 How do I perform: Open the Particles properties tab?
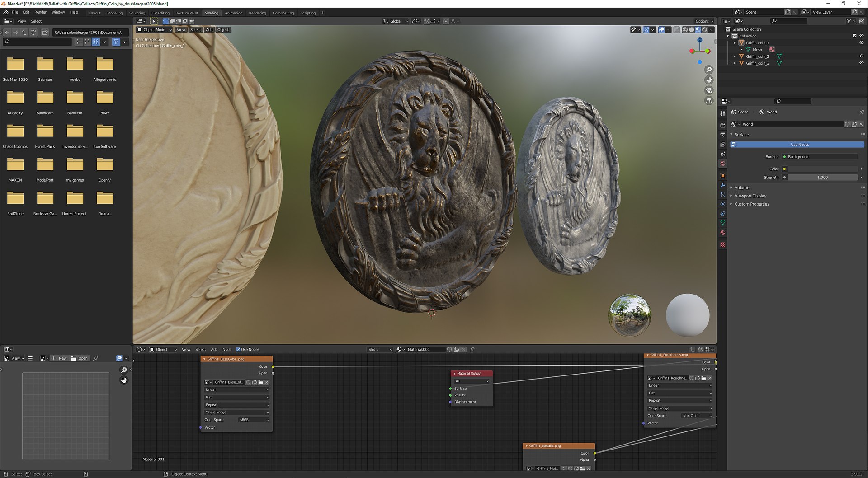click(x=722, y=195)
